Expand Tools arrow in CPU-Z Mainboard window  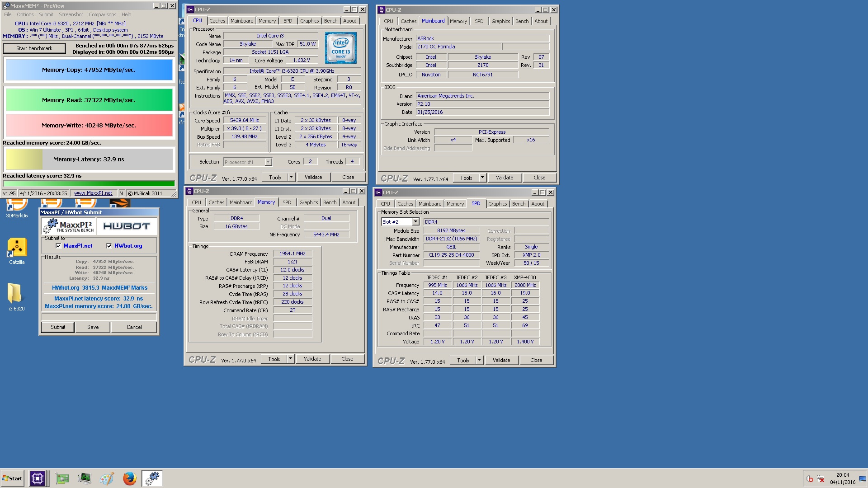point(482,178)
